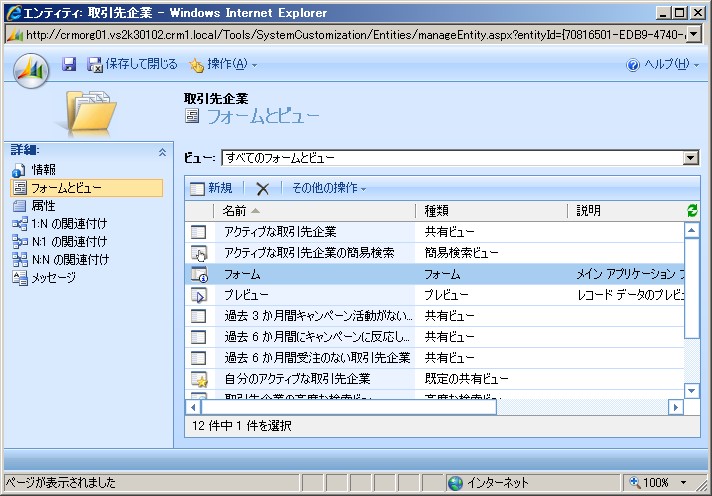Viewport: 712px width, 496px height.
Task: Select row 自分のアクティブな取引先企業
Action: tap(435, 379)
